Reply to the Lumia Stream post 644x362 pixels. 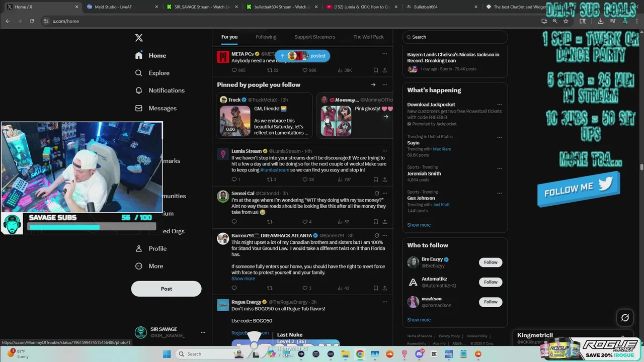pyautogui.click(x=234, y=179)
